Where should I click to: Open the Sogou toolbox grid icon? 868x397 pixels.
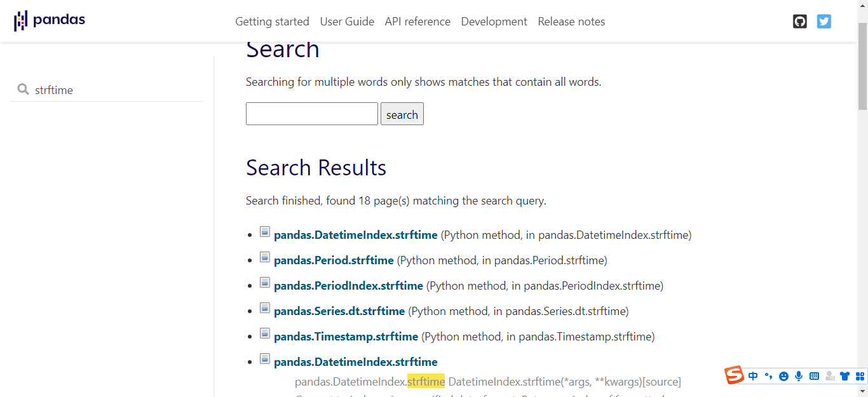(x=860, y=376)
